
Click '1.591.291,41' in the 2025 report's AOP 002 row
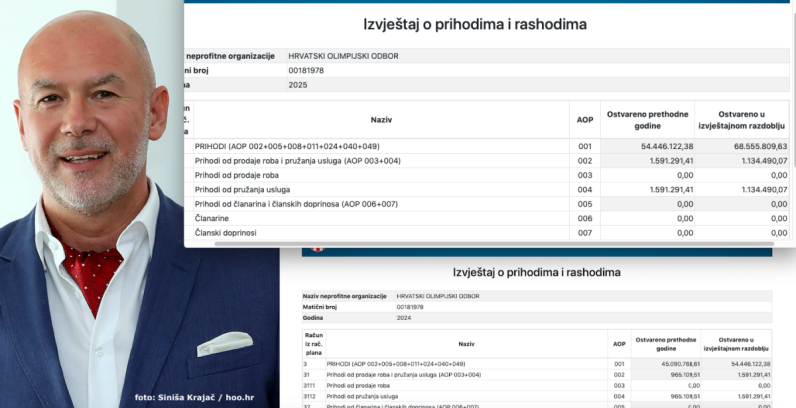click(670, 161)
